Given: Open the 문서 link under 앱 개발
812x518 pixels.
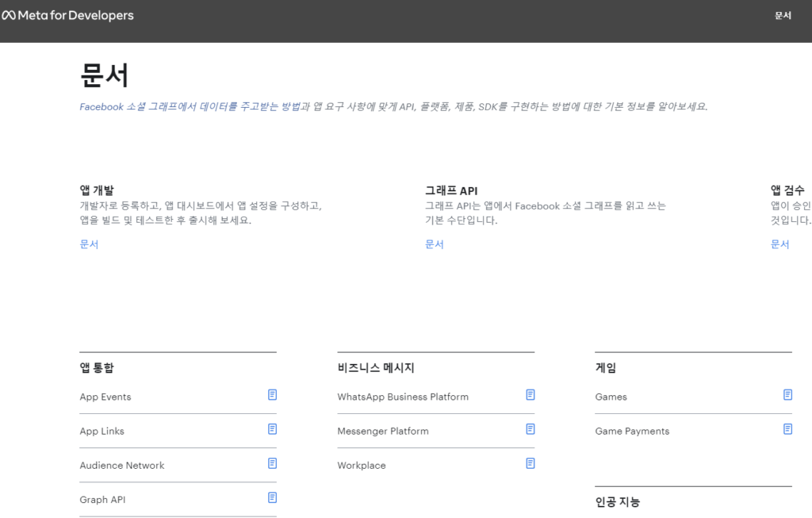Looking at the screenshot, I should (x=89, y=244).
